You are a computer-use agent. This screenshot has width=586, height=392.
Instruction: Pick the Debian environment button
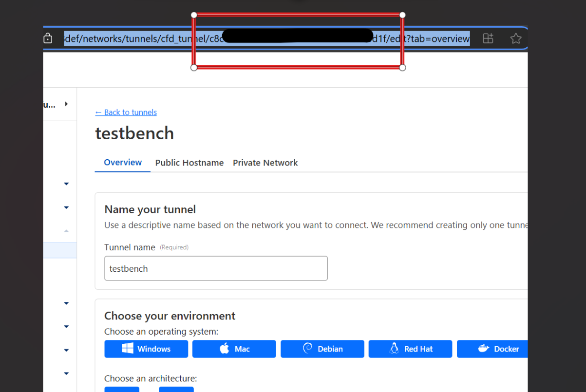click(322, 349)
